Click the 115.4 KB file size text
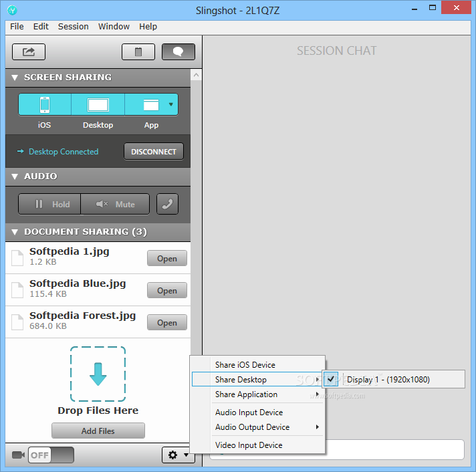This screenshot has height=472, width=476. coord(48,293)
